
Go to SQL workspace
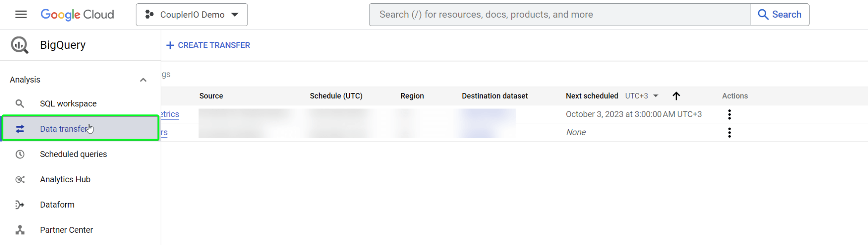(x=68, y=103)
